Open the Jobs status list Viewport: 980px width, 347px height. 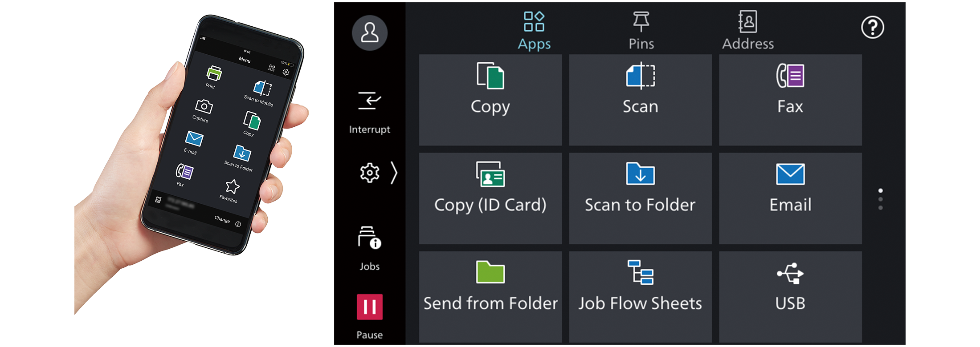[x=369, y=248]
